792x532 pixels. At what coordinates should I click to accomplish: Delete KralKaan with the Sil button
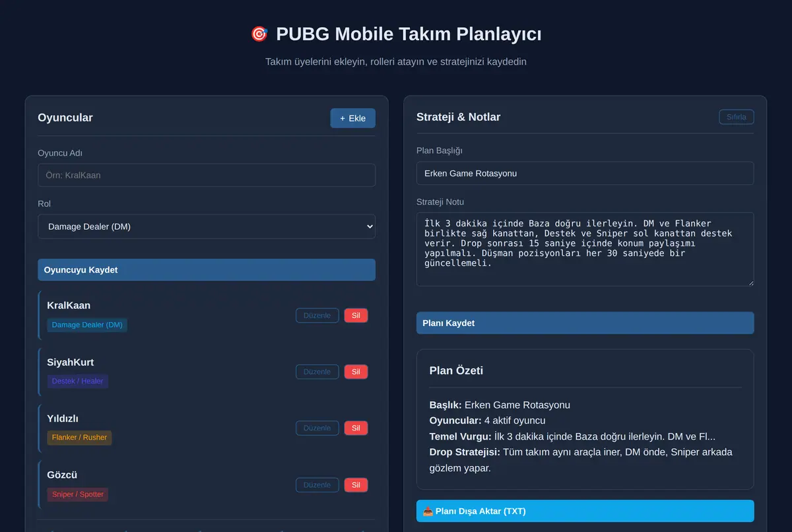point(356,316)
